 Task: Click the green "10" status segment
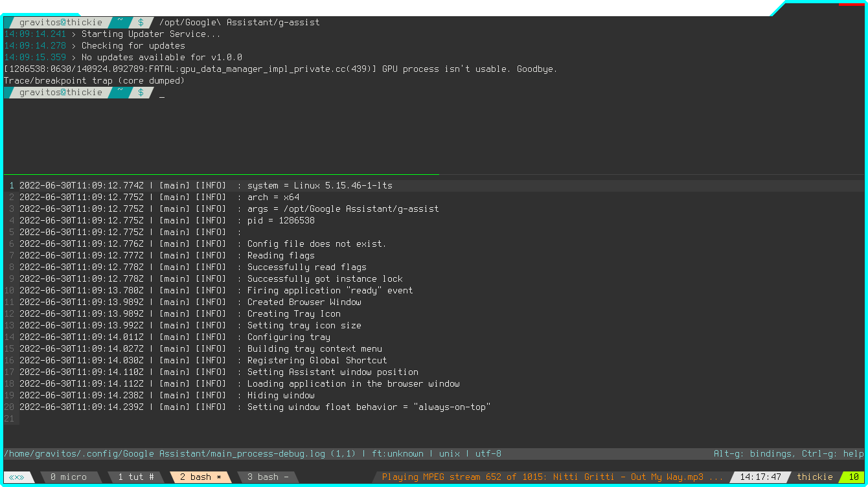pos(854,477)
